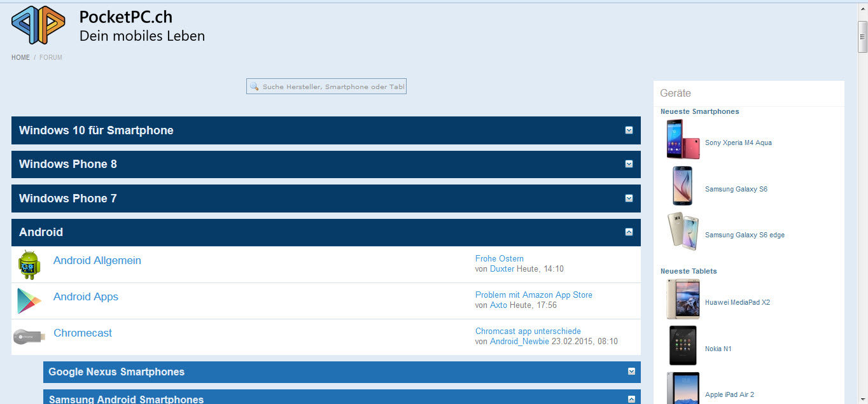Expand the Windows 10 für Smartphone section

(629, 130)
